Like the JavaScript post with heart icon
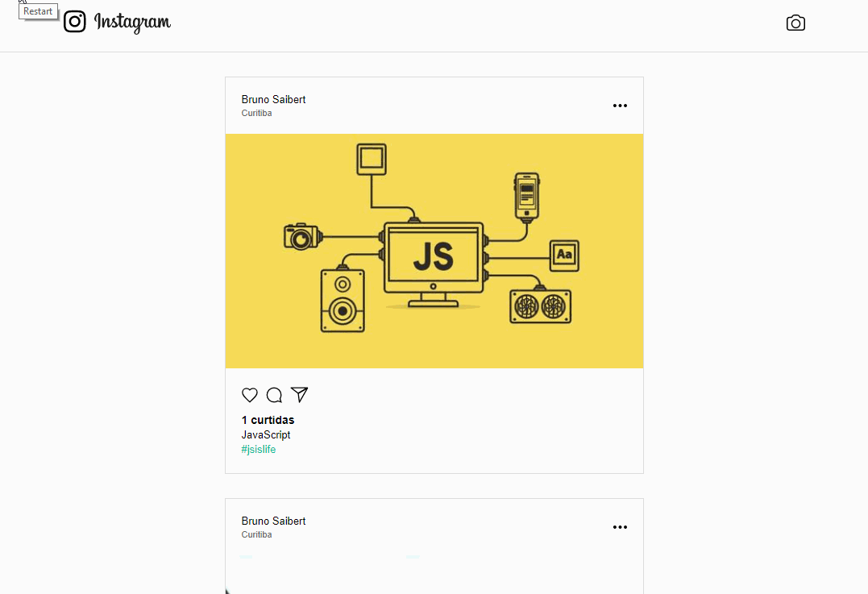Image resolution: width=868 pixels, height=594 pixels. tap(250, 395)
